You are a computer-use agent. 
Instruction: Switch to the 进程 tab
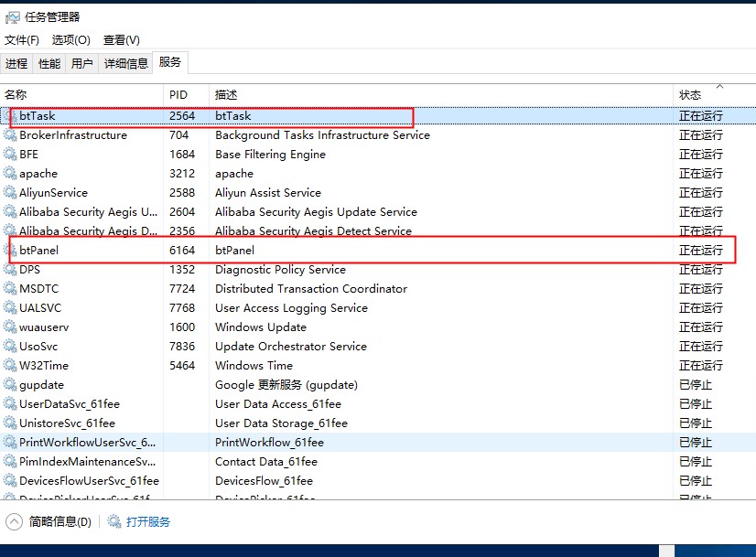[16, 64]
